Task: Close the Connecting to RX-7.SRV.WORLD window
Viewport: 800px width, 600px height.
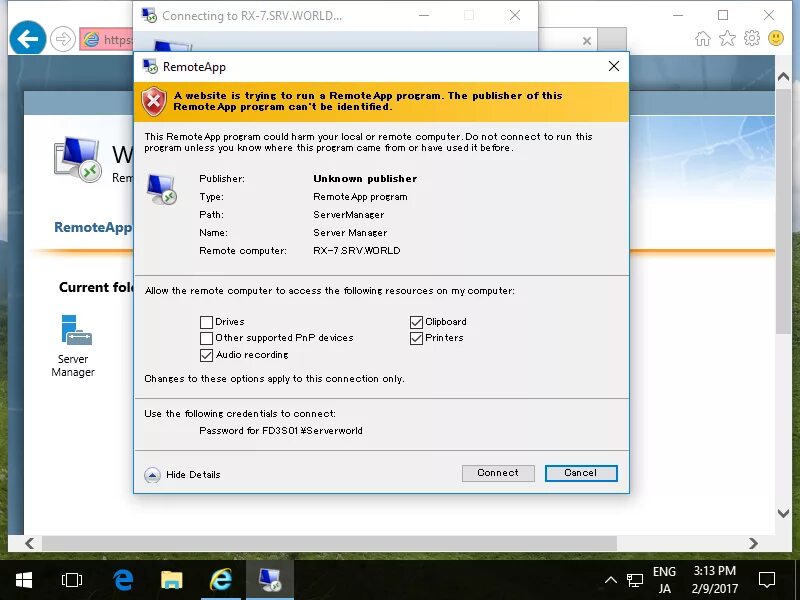Action: coord(515,15)
